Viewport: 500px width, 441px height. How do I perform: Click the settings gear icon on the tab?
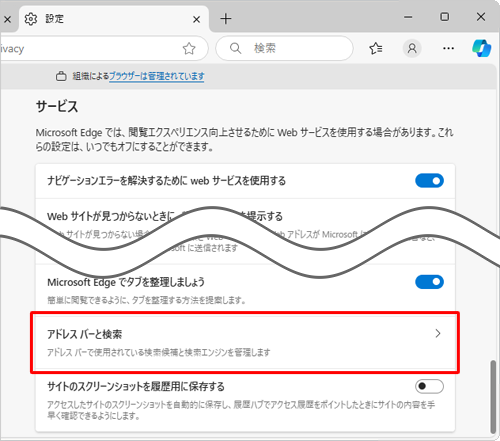click(31, 19)
